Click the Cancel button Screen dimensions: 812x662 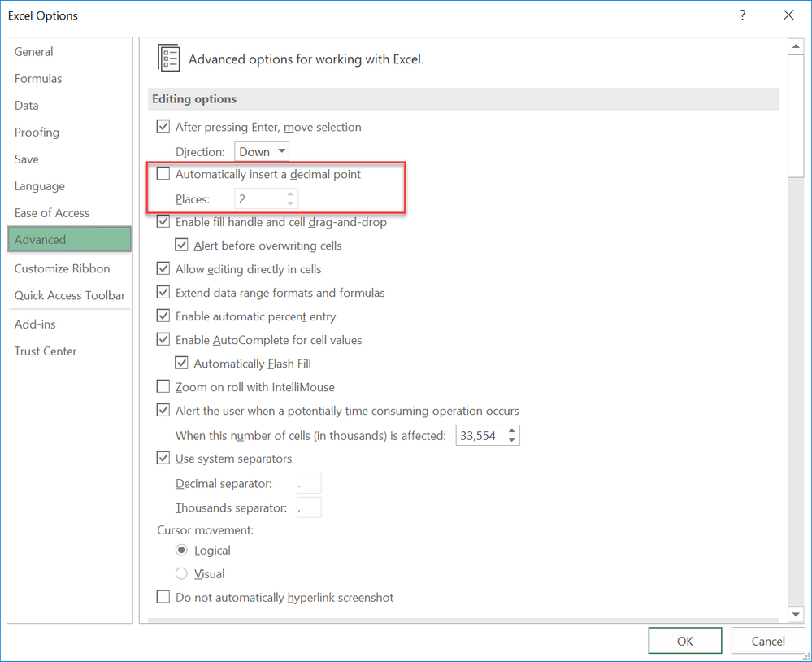(x=768, y=642)
